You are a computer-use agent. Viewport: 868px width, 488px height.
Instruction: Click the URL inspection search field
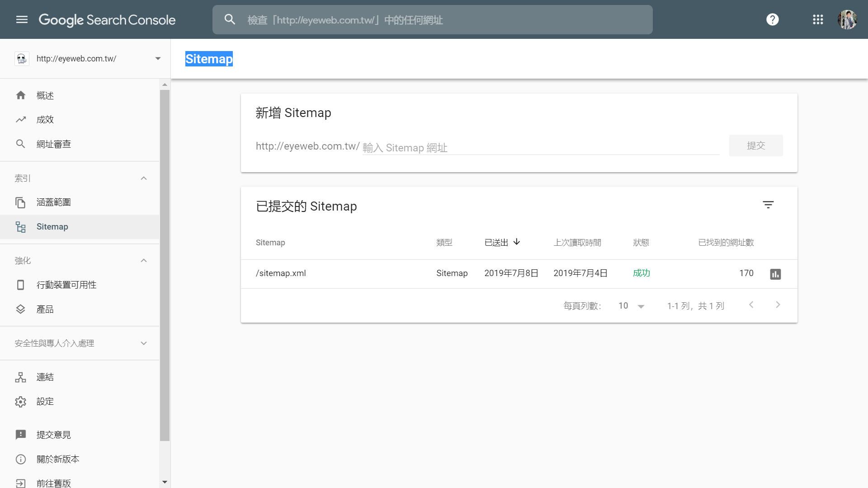(433, 20)
